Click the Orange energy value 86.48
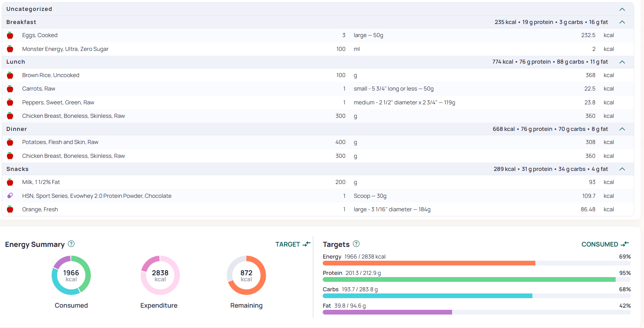This screenshot has width=644, height=328. (x=588, y=209)
